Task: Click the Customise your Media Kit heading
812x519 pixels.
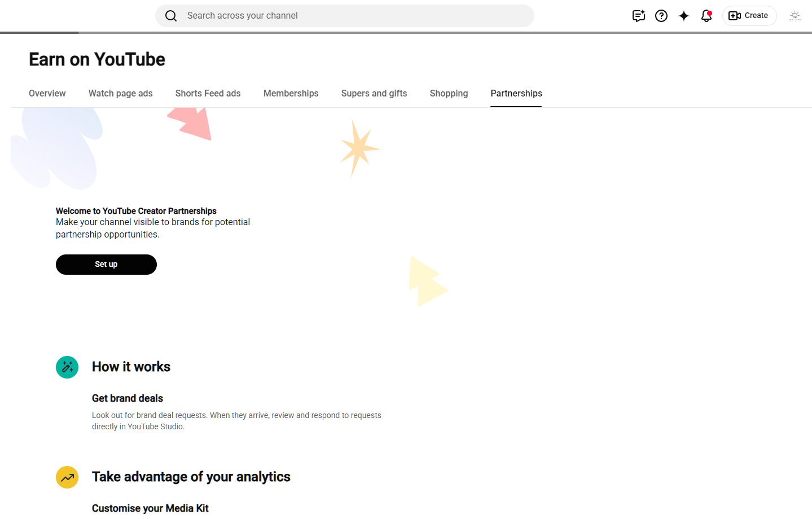Action: point(150,508)
